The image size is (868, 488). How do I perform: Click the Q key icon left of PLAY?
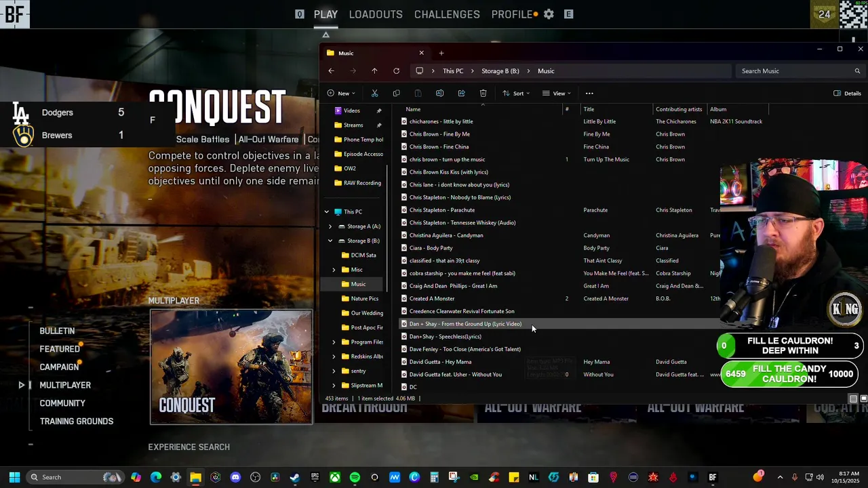(x=299, y=14)
